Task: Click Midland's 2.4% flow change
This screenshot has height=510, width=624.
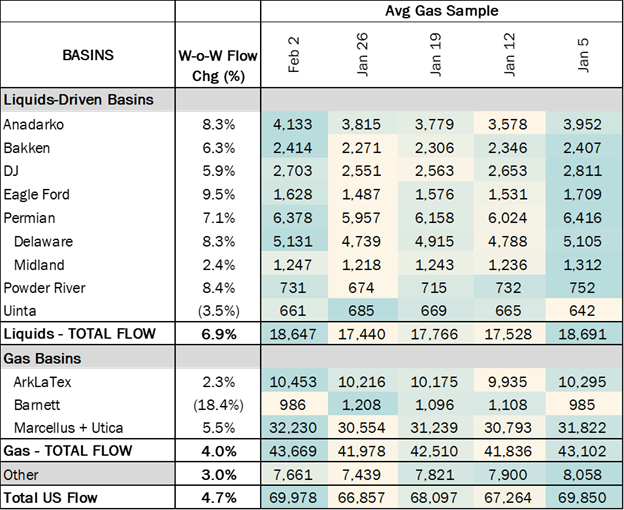Action: pyautogui.click(x=218, y=265)
